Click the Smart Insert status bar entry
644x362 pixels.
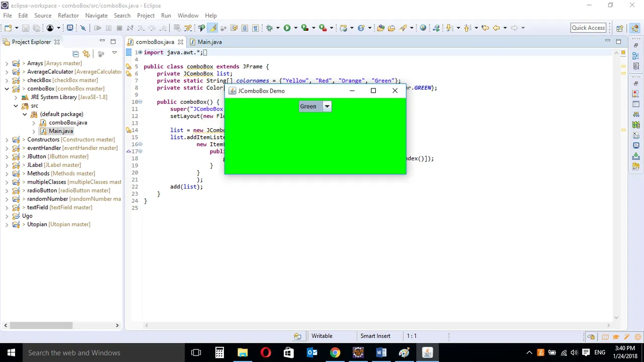(x=375, y=336)
